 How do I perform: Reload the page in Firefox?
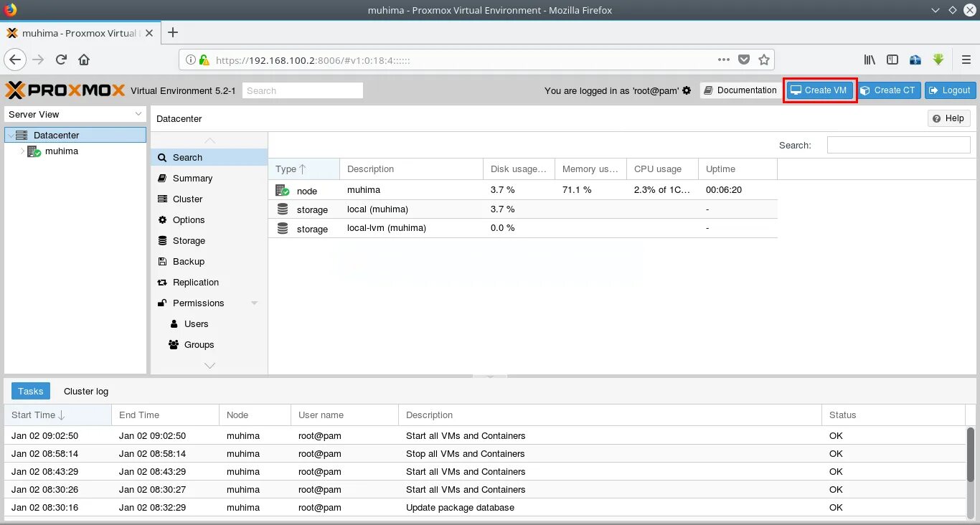pyautogui.click(x=61, y=60)
